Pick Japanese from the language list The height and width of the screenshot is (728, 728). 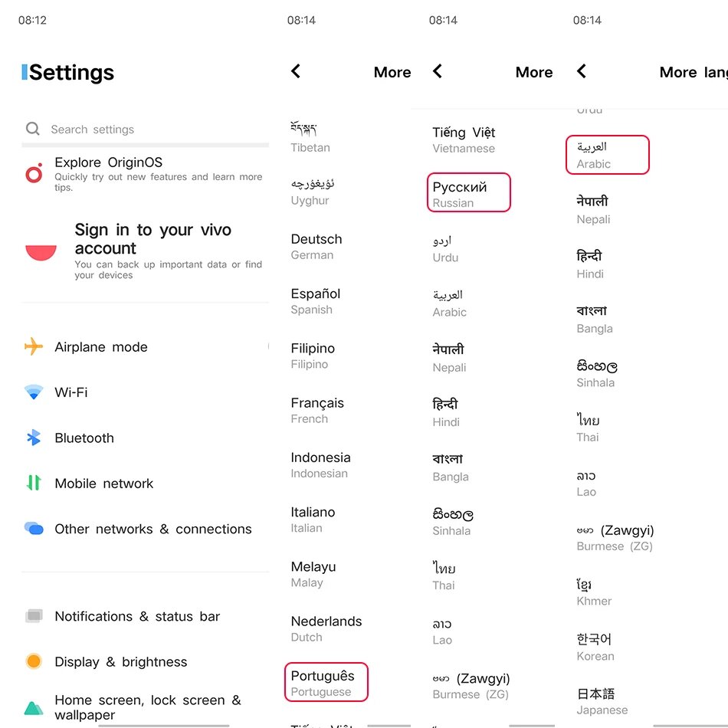click(596, 701)
